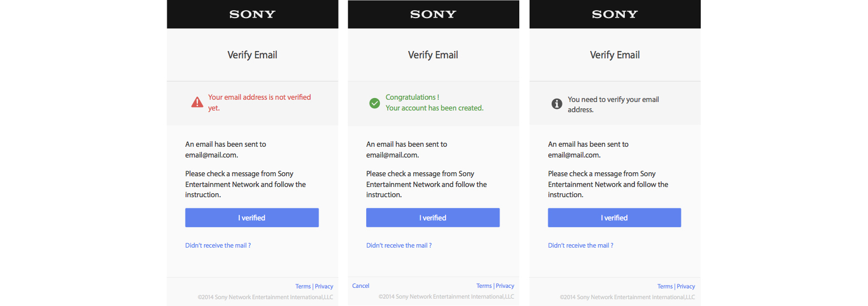Click the Sony logo above the error message
868x306 pixels.
point(252,14)
